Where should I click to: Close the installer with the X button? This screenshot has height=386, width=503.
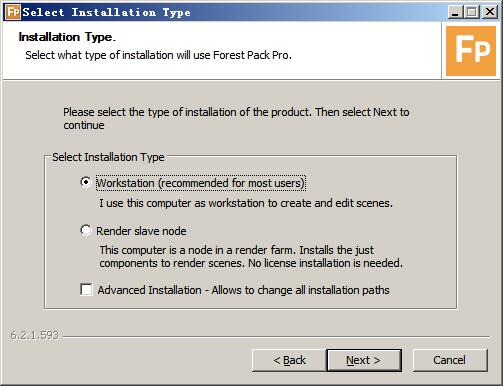(489, 12)
